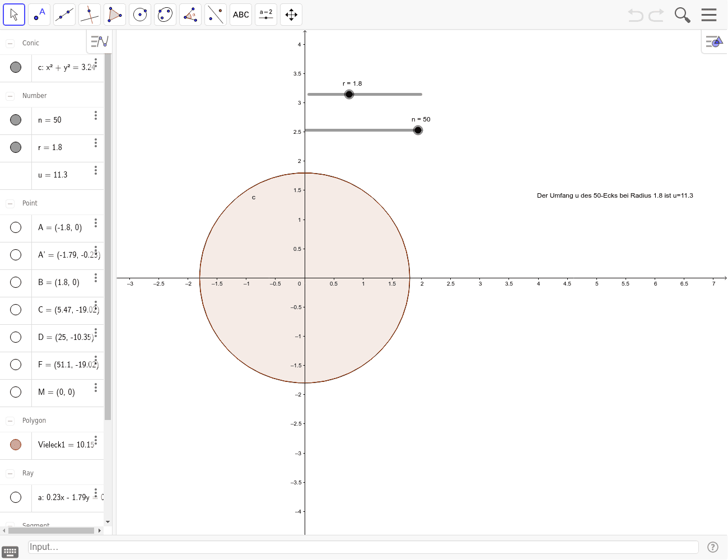Select the Vieleck1 = 10.15 entry
Viewport: 728px width, 560px height.
[66, 445]
